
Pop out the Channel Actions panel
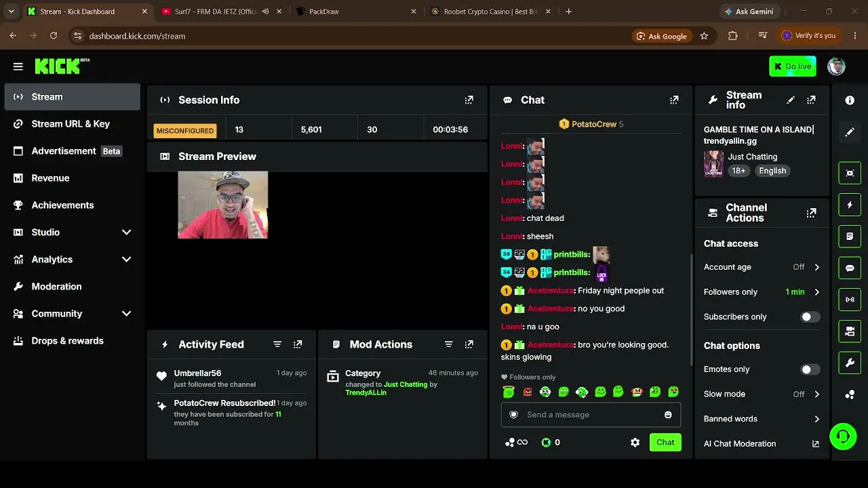click(x=811, y=213)
